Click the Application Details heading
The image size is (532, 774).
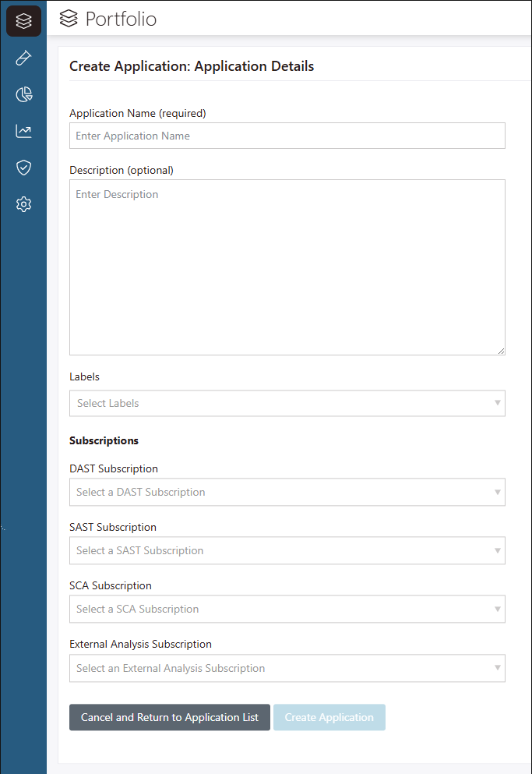192,66
